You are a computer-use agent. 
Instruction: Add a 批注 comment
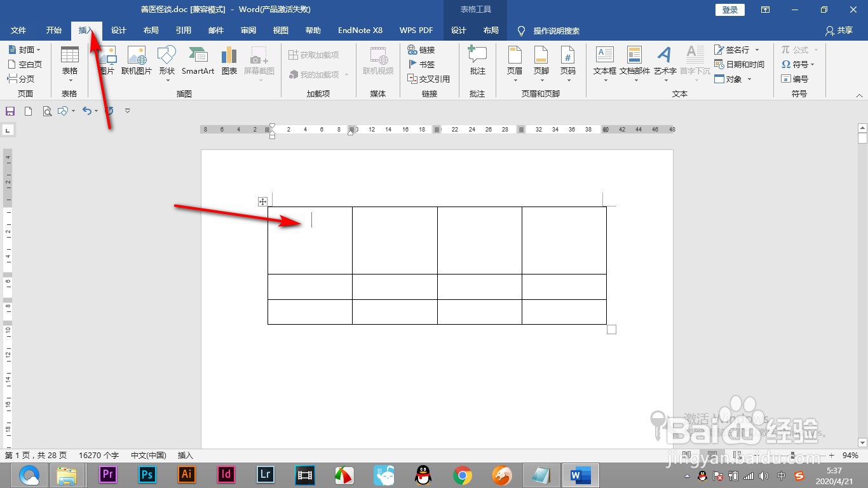tap(477, 62)
